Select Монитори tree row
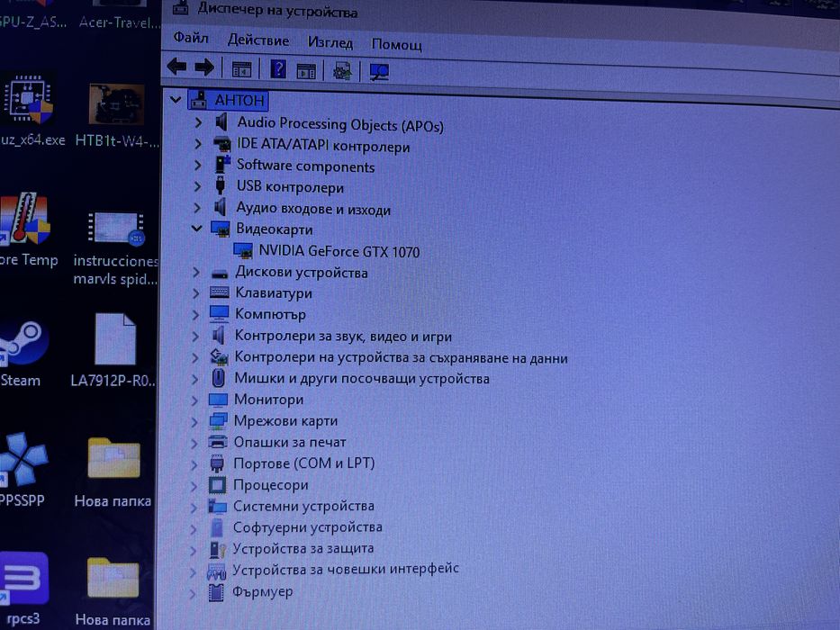The height and width of the screenshot is (630, 840). 268,399
